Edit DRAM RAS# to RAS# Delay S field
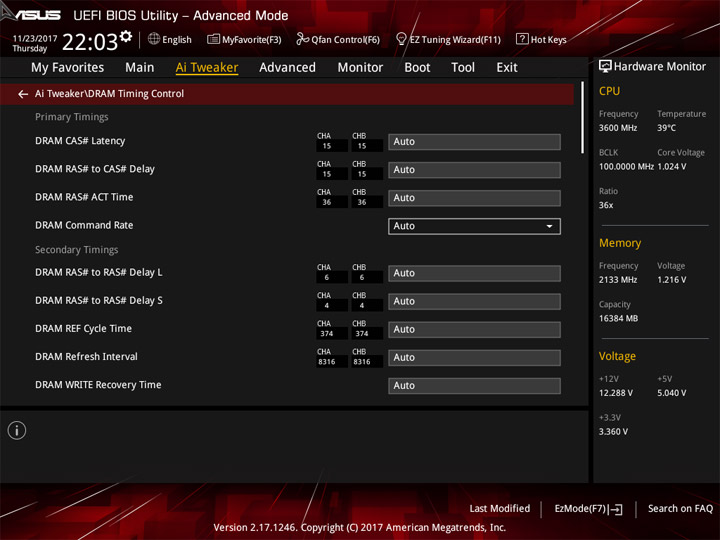 [x=474, y=301]
